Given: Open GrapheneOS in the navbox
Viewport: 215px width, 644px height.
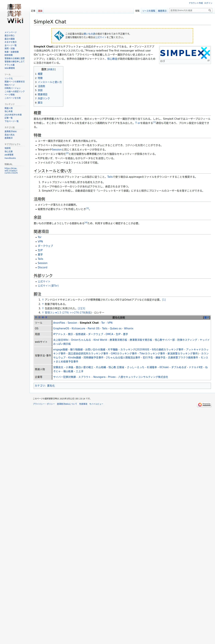Looking at the screenshot, I should (61, 329).
